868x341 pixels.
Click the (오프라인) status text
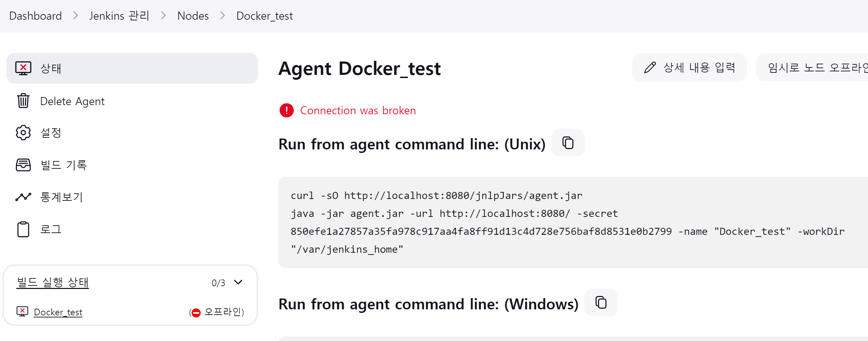[217, 312]
